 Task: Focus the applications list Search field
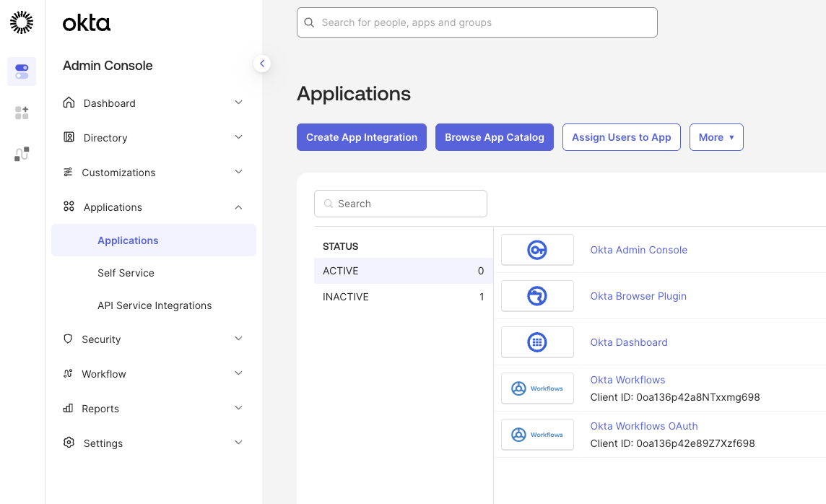[x=400, y=204]
